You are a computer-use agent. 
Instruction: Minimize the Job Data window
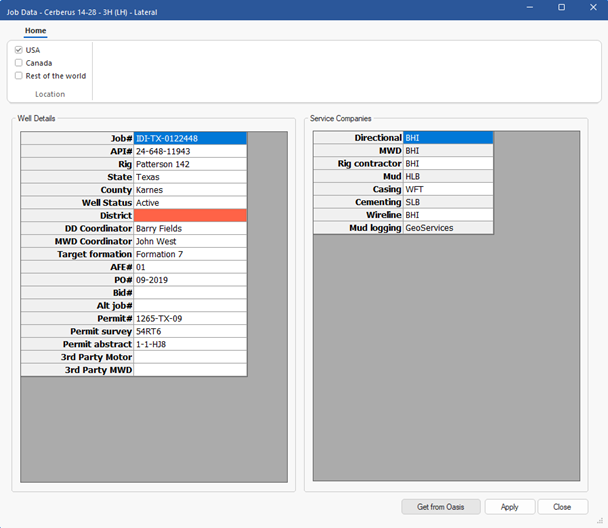coord(531,8)
